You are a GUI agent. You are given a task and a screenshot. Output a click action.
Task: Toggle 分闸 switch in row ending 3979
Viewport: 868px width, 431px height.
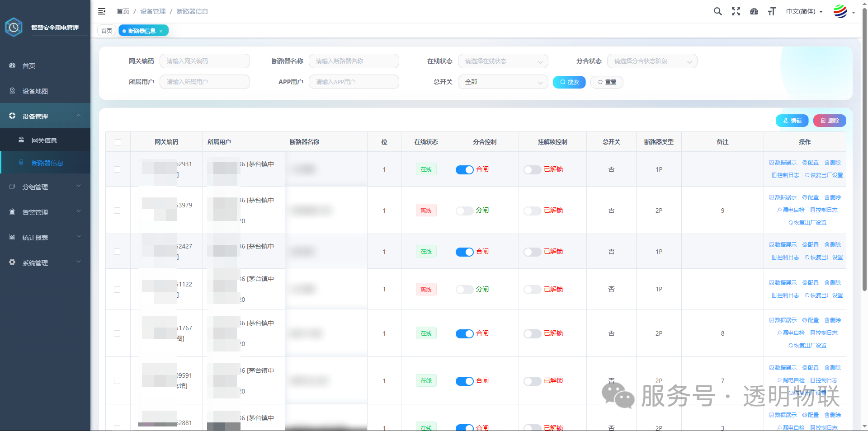click(x=464, y=211)
